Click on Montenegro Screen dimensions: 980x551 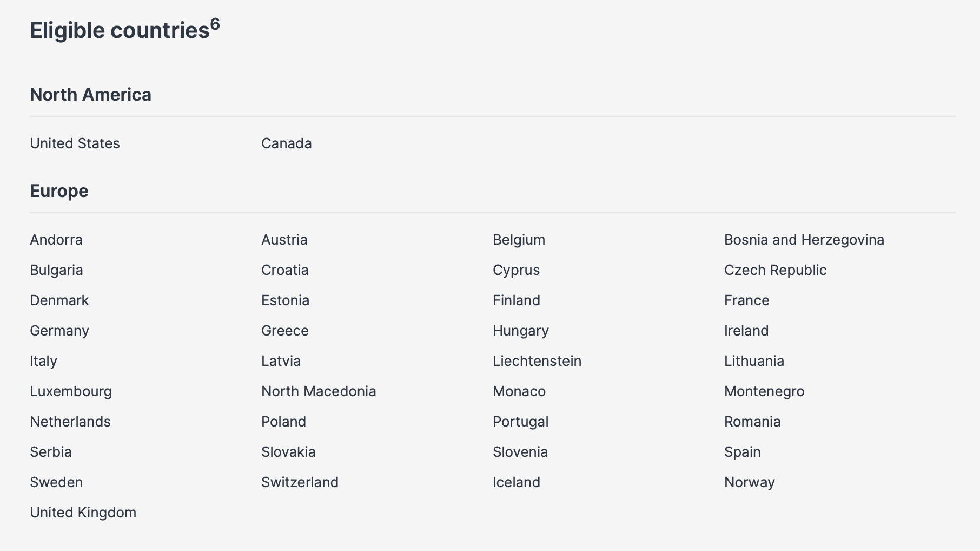point(764,391)
